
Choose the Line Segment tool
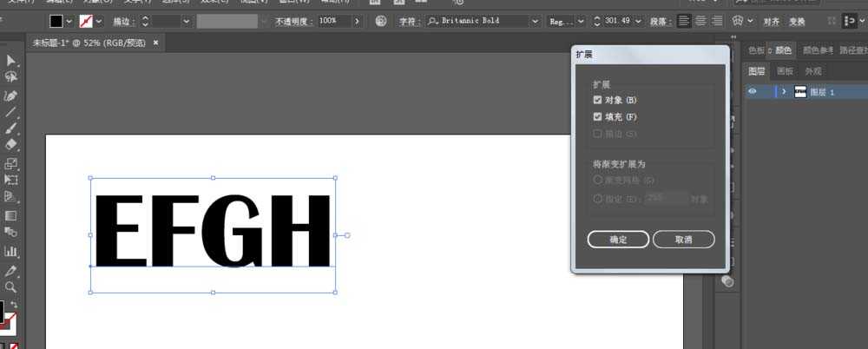[x=10, y=113]
